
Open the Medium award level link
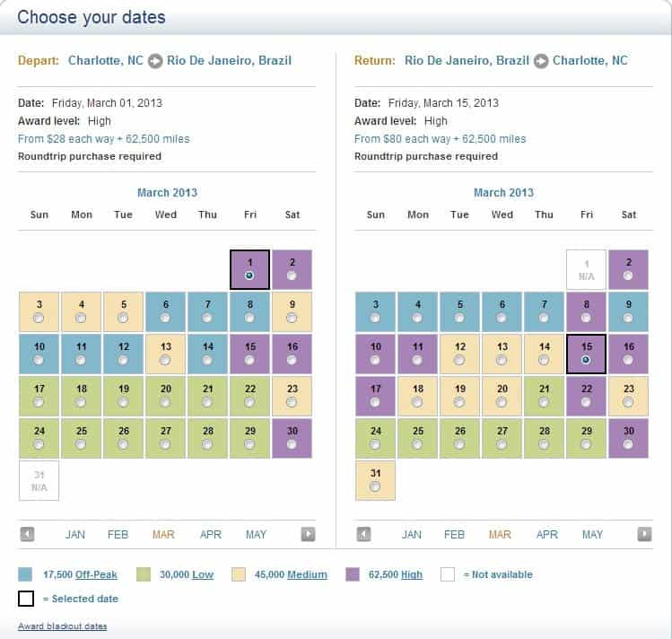[307, 574]
